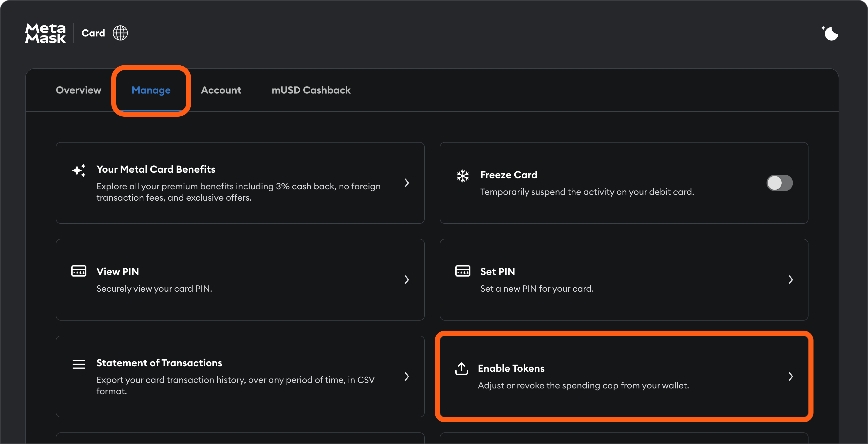The width and height of the screenshot is (868, 444).
Task: Toggle dark mode moon icon
Action: point(830,33)
